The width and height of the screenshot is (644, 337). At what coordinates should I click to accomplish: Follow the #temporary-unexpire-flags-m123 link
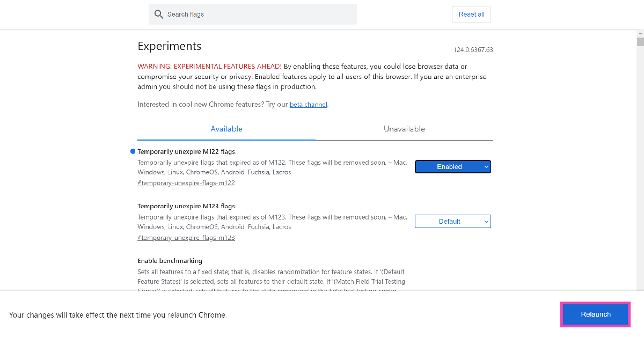[x=186, y=237]
